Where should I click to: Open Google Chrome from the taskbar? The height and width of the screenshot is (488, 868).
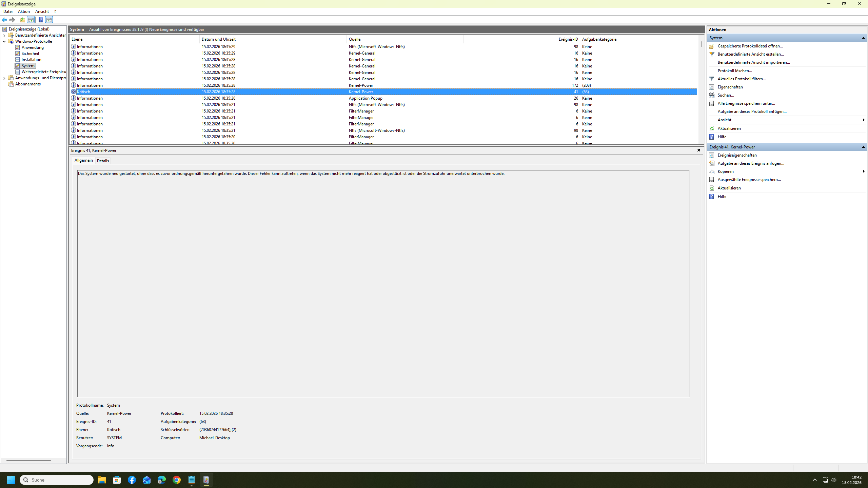[176, 480]
